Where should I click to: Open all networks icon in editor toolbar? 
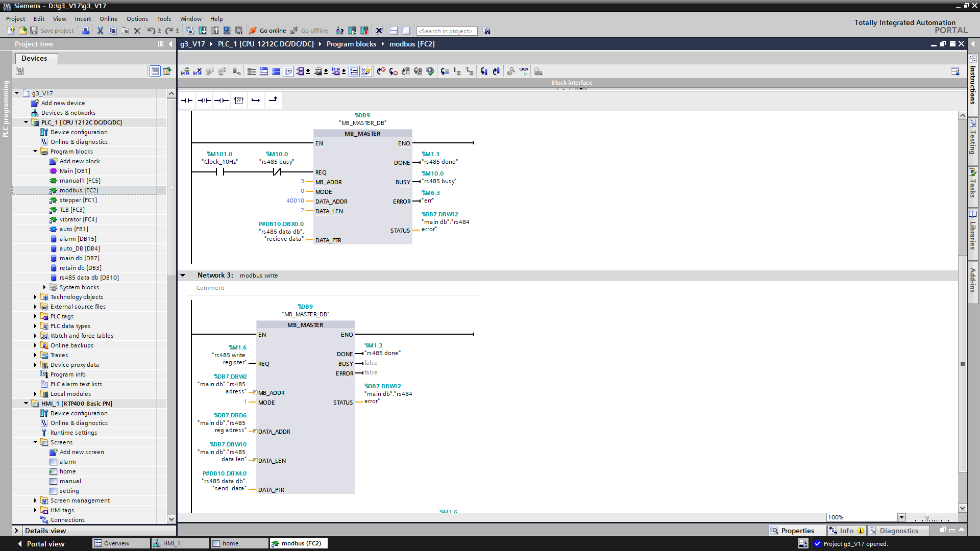coord(264,71)
